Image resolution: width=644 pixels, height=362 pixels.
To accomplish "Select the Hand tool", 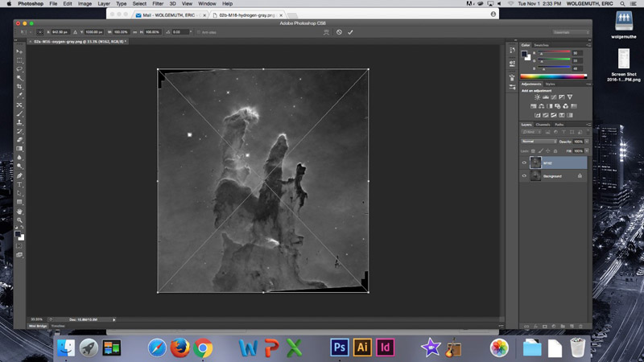I will pyautogui.click(x=20, y=211).
